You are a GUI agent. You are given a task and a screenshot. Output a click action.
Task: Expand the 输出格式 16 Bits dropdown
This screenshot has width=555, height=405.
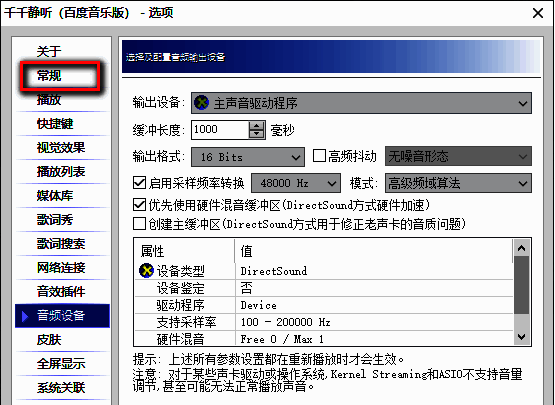(x=248, y=157)
